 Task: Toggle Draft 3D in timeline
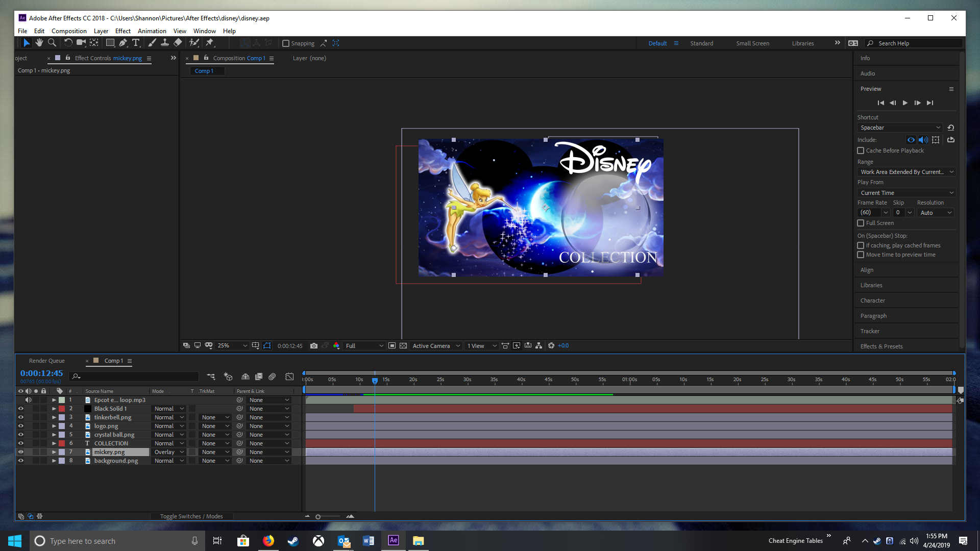(228, 377)
